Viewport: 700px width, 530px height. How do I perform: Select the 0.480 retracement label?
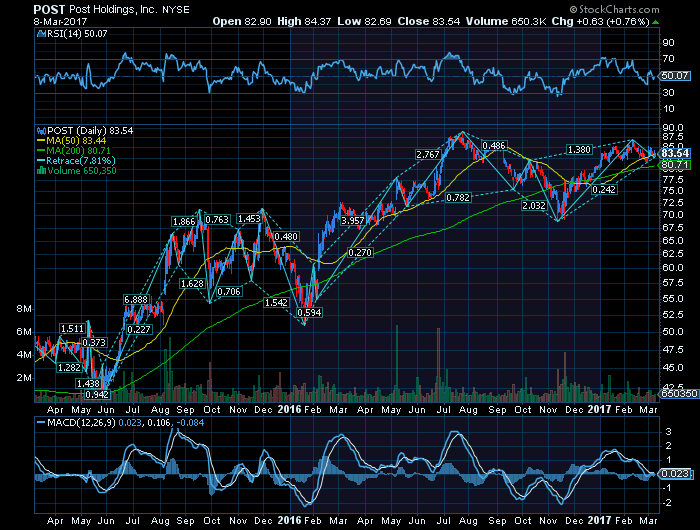point(286,237)
